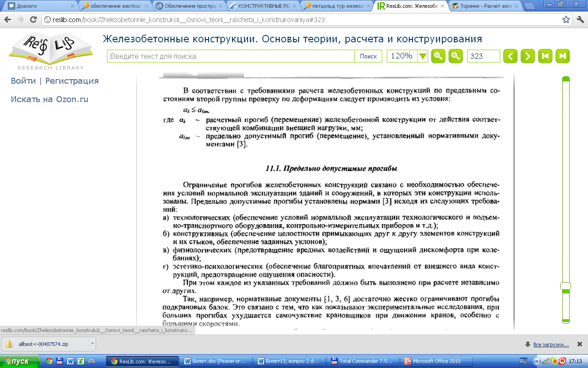Click the ResLib.com taskbar button

tap(143, 361)
